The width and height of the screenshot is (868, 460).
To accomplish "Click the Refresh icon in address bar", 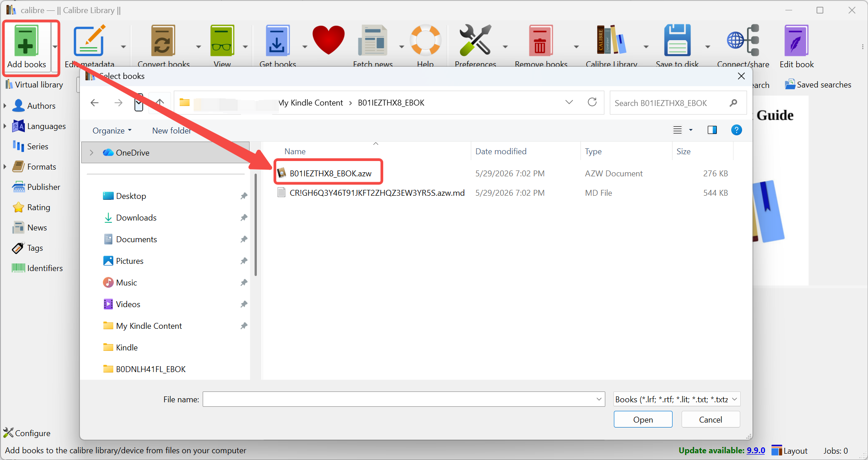I will (x=592, y=102).
